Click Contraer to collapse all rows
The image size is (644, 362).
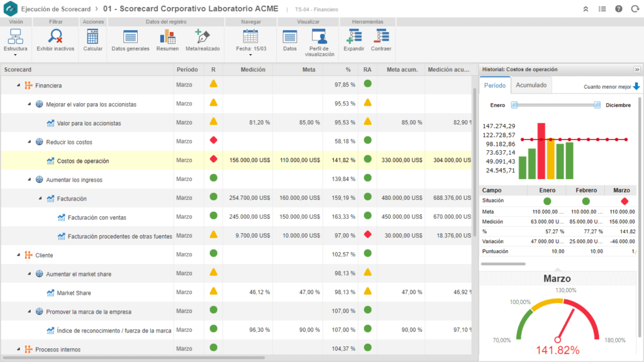pos(380,37)
